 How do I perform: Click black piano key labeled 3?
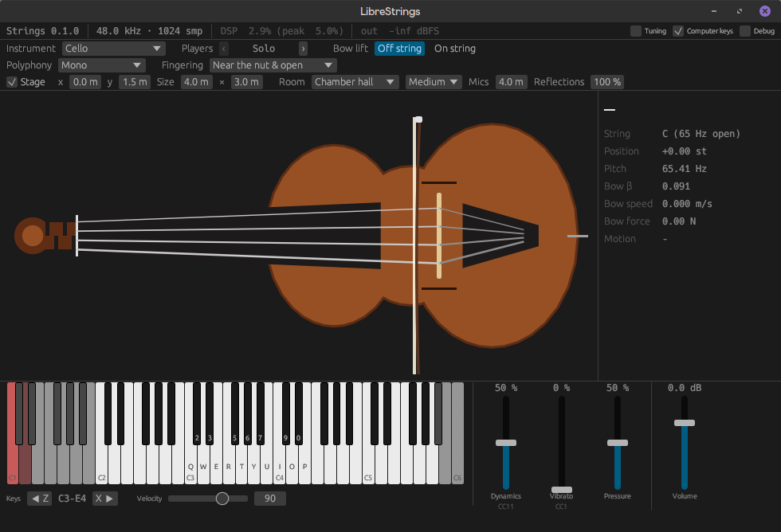pos(210,413)
